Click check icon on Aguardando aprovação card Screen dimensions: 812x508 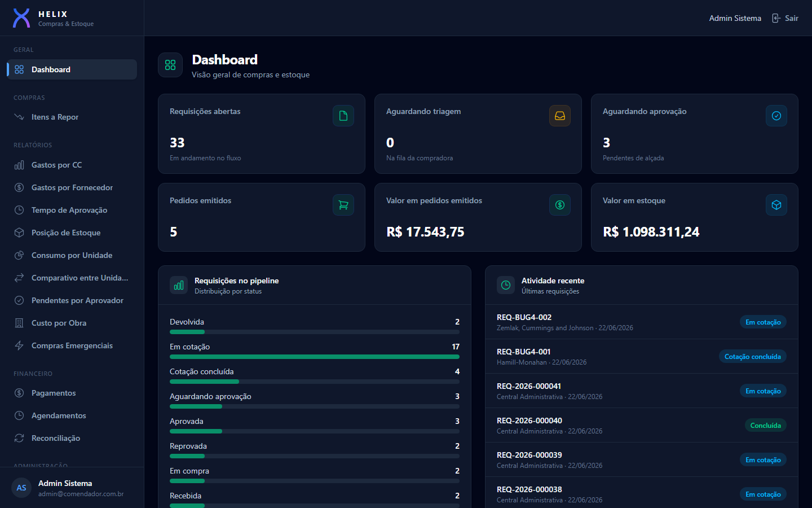coord(776,116)
